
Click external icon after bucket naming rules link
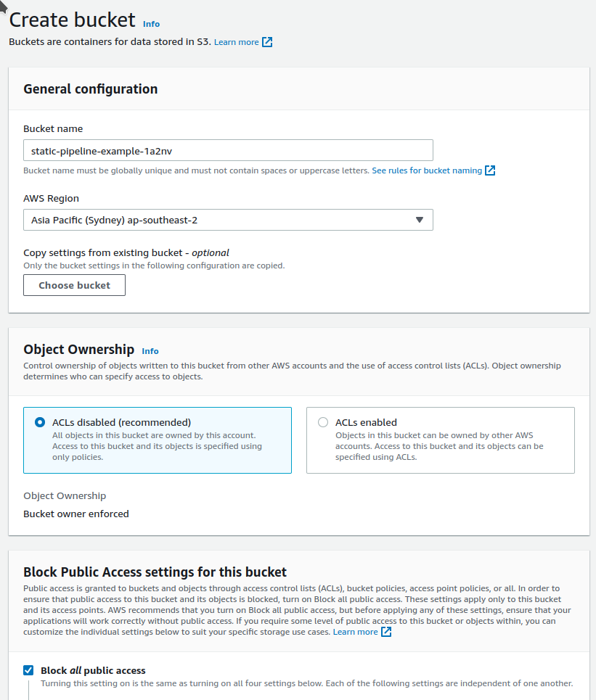(490, 170)
